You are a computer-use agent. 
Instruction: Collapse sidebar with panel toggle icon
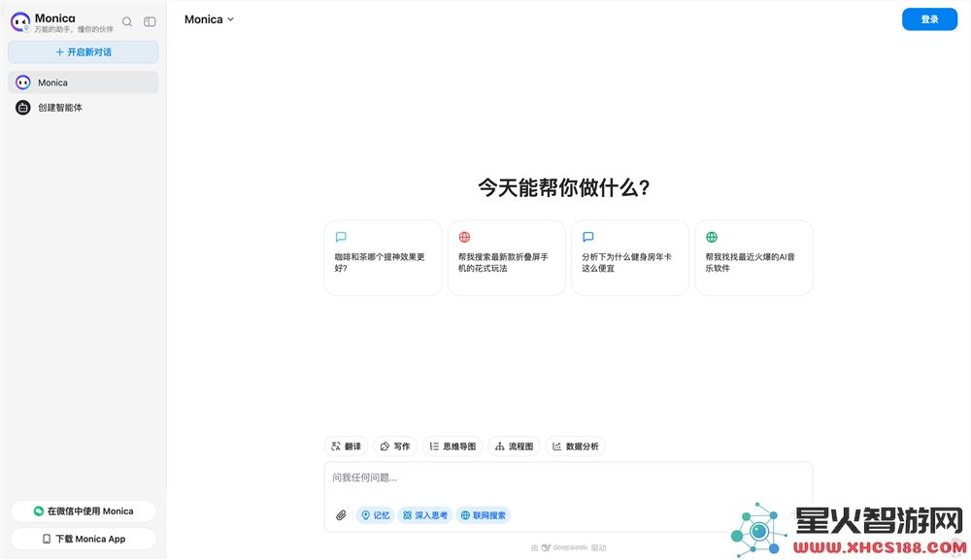tap(150, 21)
